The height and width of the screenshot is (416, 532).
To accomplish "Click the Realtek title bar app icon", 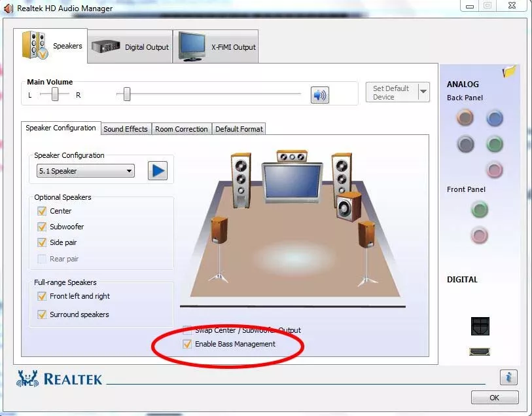I will coord(8,8).
